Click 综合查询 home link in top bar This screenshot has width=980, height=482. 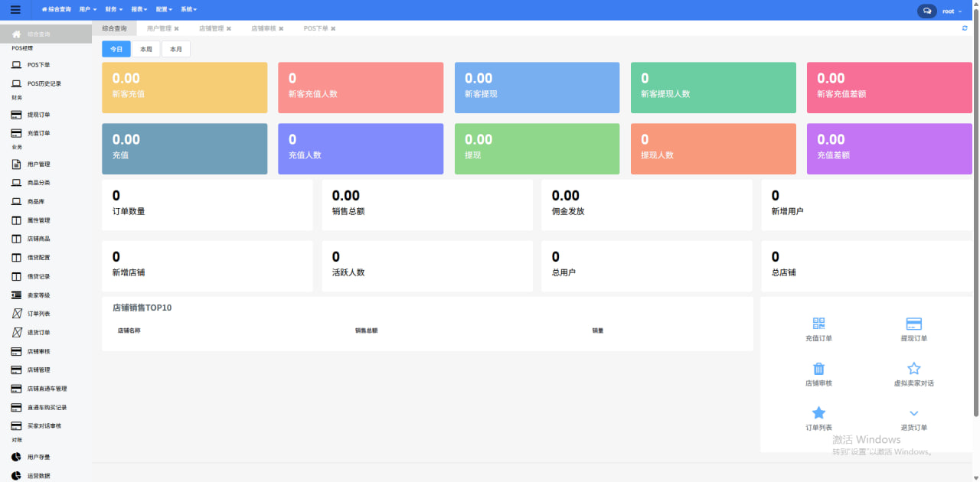pos(56,10)
